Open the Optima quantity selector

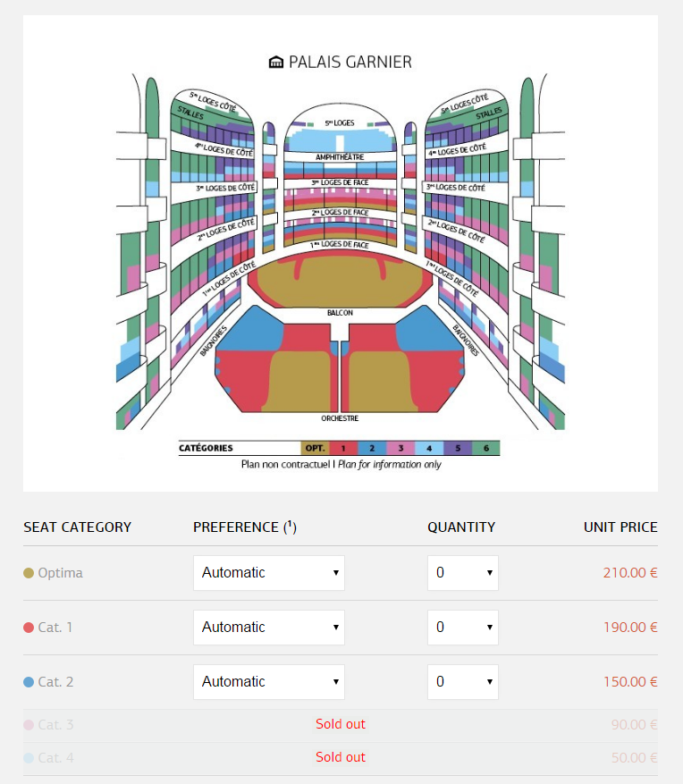[x=463, y=573]
